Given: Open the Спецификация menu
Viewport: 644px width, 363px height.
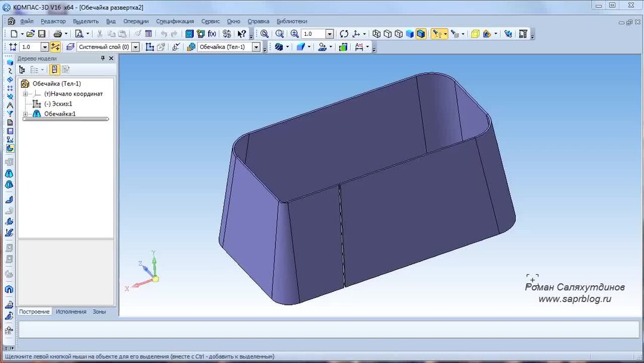Looking at the screenshot, I should (x=175, y=21).
